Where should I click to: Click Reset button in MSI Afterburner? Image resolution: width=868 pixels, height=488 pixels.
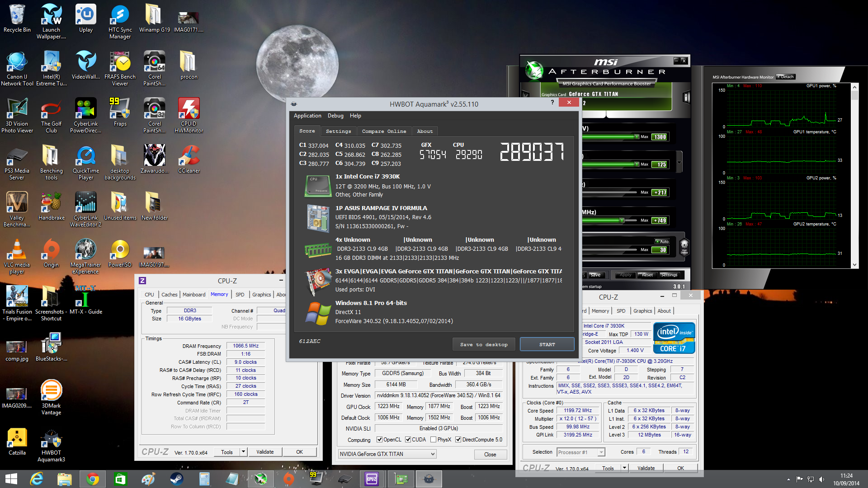click(646, 275)
